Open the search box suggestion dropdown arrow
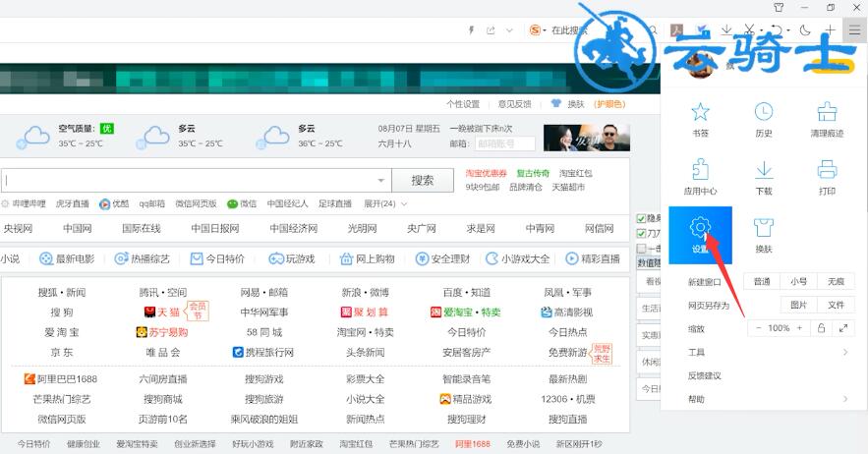The width and height of the screenshot is (868, 454). tap(380, 181)
